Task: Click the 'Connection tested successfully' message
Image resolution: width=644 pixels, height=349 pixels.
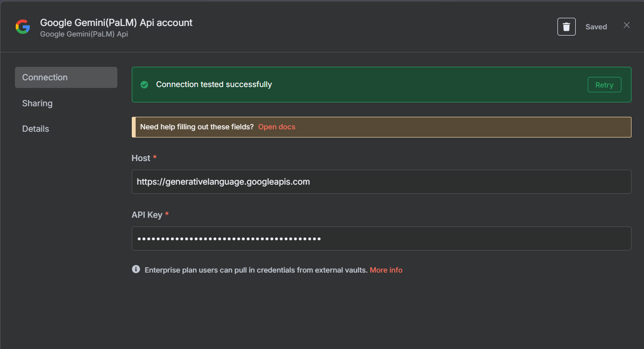Action: pos(214,85)
